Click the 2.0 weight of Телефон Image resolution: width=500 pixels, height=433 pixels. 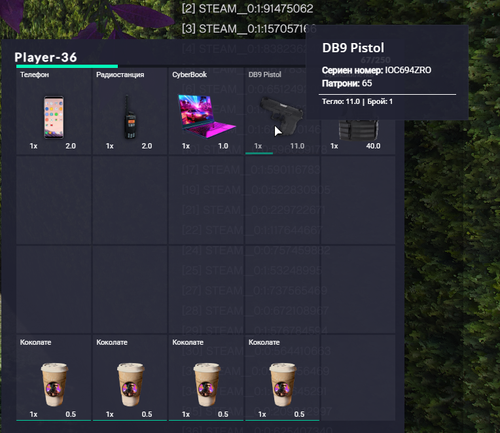[70, 146]
